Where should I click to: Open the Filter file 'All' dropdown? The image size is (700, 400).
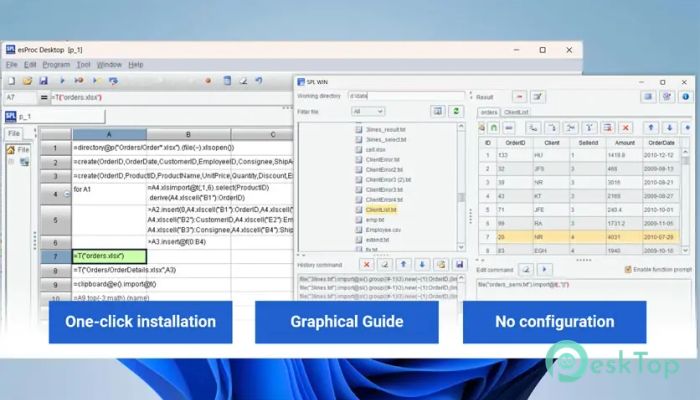pyautogui.click(x=368, y=111)
